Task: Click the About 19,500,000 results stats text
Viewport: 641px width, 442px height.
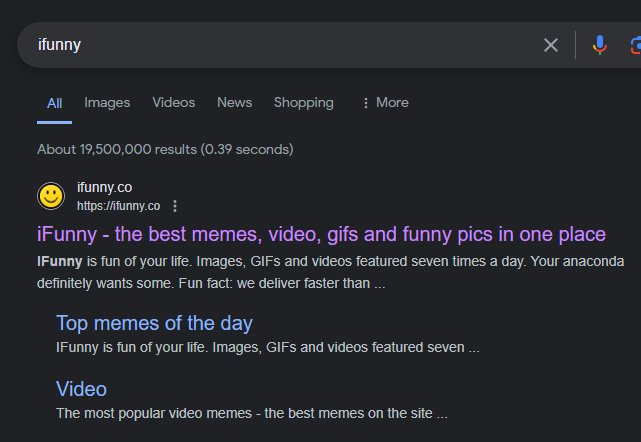Action: [165, 149]
